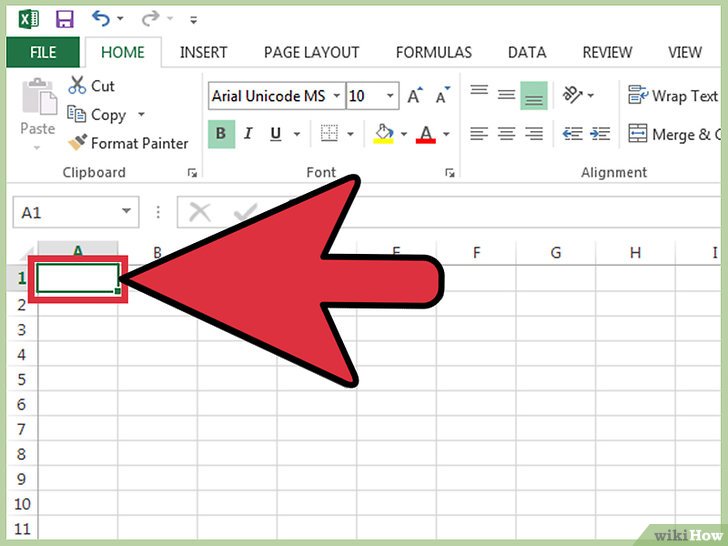
Task: Cancel entry with the X icon
Action: [200, 213]
